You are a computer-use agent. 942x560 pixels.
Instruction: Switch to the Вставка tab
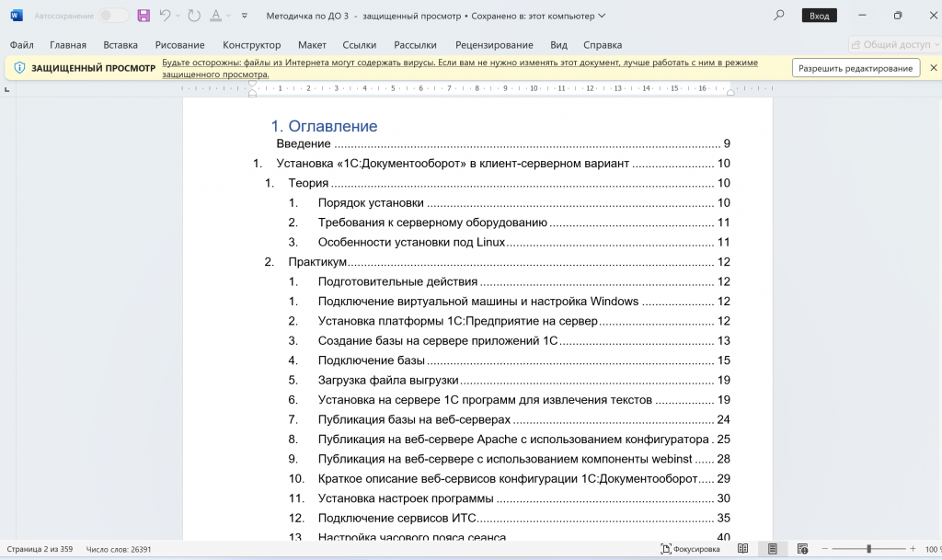(121, 45)
